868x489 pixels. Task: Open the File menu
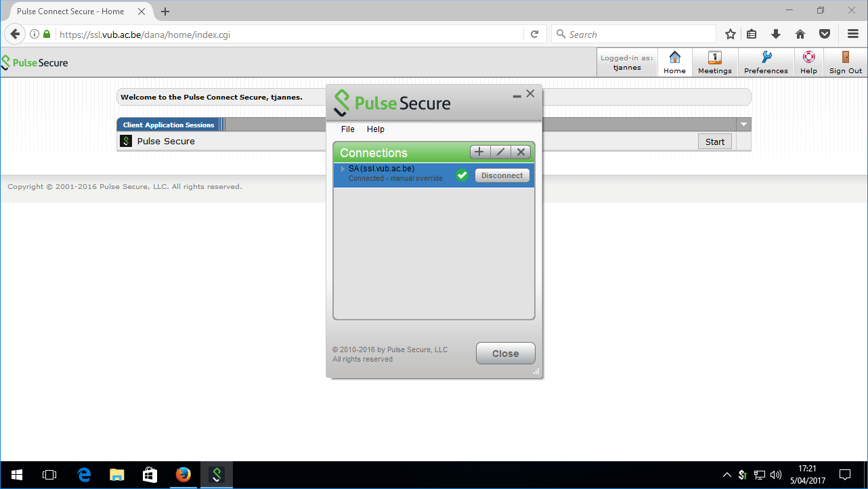pyautogui.click(x=348, y=129)
